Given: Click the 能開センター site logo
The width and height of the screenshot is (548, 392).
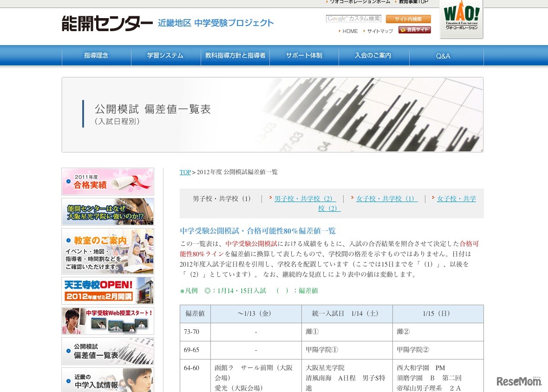Looking at the screenshot, I should click(x=107, y=23).
